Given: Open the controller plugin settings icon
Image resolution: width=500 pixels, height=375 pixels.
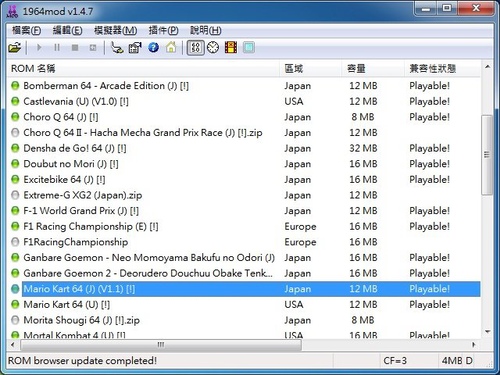Looking at the screenshot, I should coord(117,48).
